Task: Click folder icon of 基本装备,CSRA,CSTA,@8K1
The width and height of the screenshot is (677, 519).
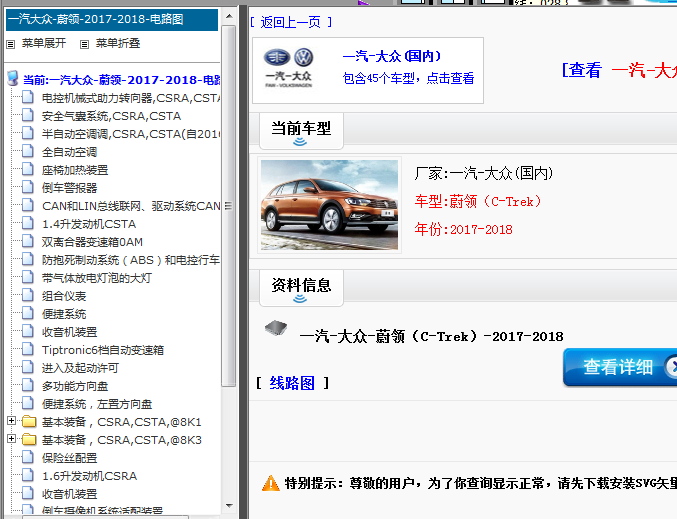Action: (x=29, y=421)
